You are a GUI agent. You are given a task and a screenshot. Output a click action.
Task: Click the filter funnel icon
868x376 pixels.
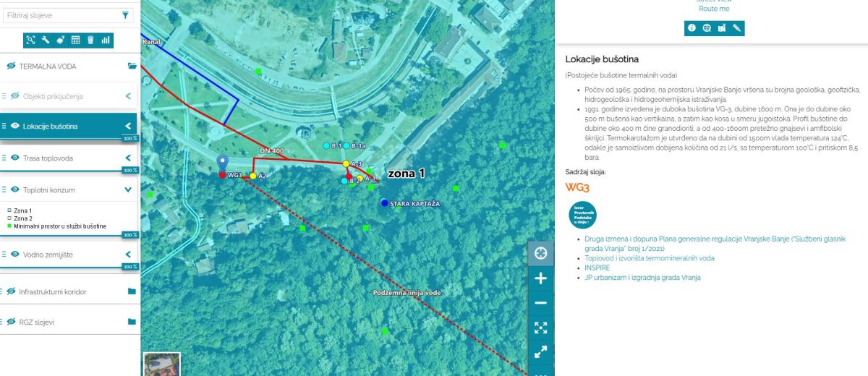pyautogui.click(x=125, y=15)
